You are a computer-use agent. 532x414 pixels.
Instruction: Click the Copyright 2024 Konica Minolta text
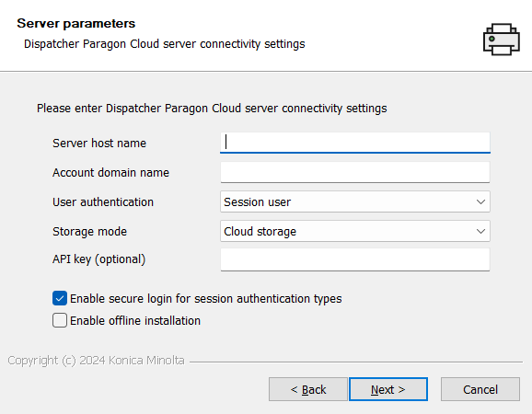(96, 361)
